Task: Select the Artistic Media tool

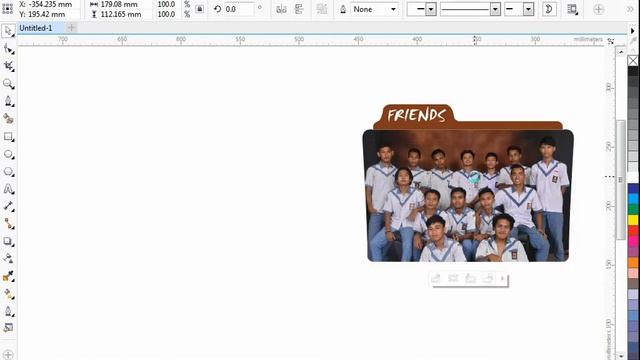Action: point(8,119)
